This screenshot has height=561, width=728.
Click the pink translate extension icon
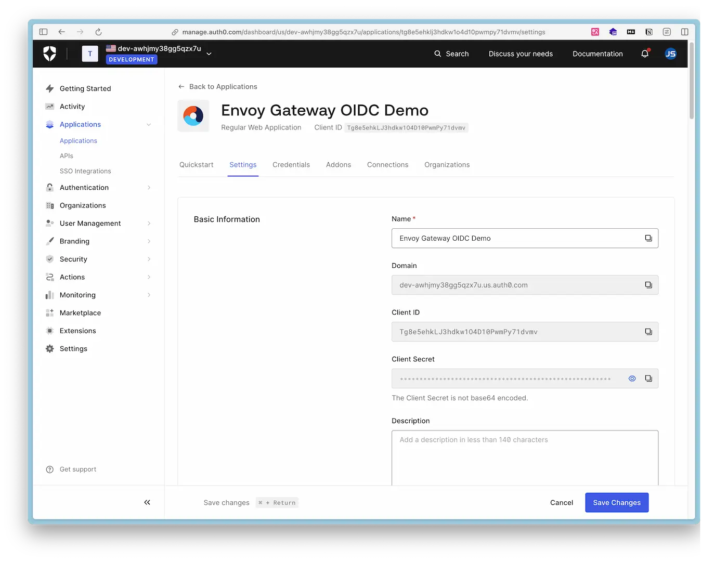[x=595, y=32]
